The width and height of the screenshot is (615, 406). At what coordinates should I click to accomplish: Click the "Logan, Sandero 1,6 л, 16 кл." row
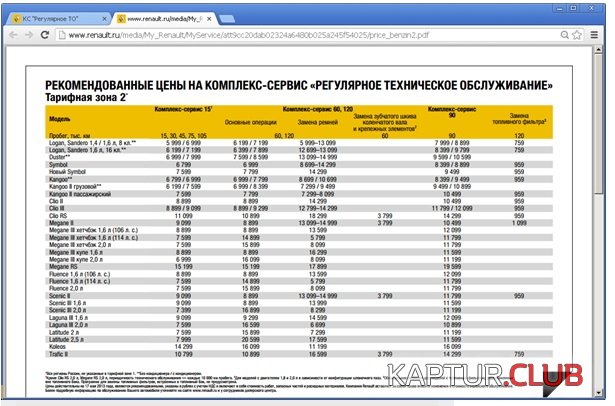click(299, 150)
